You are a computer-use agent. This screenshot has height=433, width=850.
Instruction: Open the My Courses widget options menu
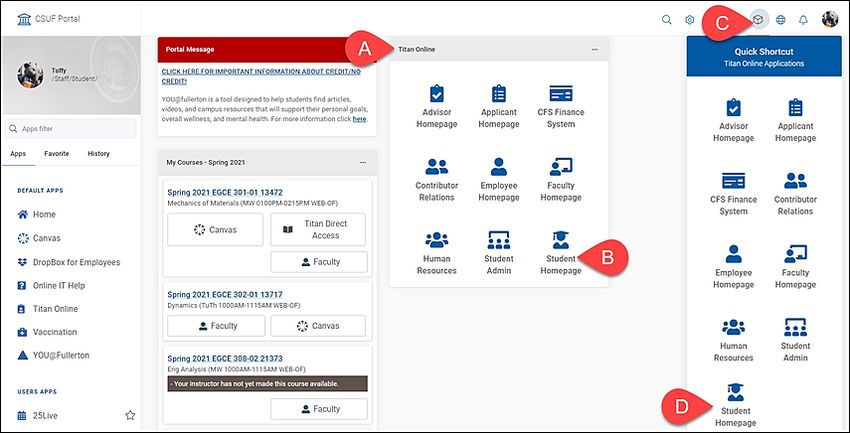(363, 163)
